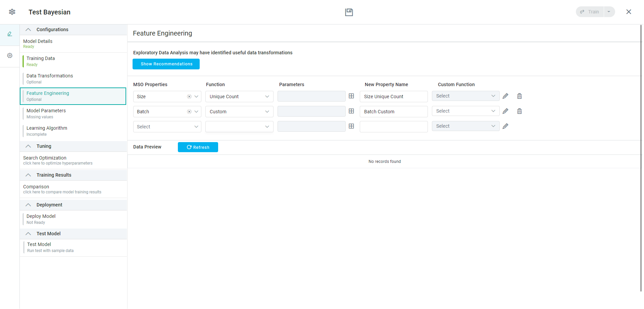644x309 pixels.
Task: Refresh the Data Preview
Action: (x=198, y=147)
